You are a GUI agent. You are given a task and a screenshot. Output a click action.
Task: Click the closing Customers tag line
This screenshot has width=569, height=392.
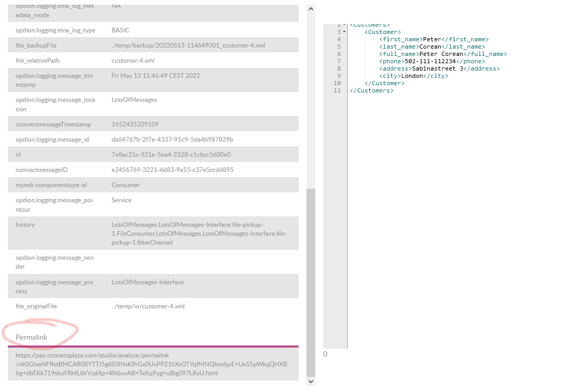pyautogui.click(x=371, y=90)
